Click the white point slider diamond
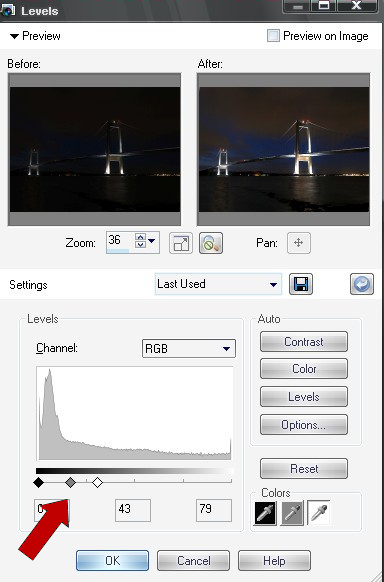The width and height of the screenshot is (384, 582). [x=97, y=483]
